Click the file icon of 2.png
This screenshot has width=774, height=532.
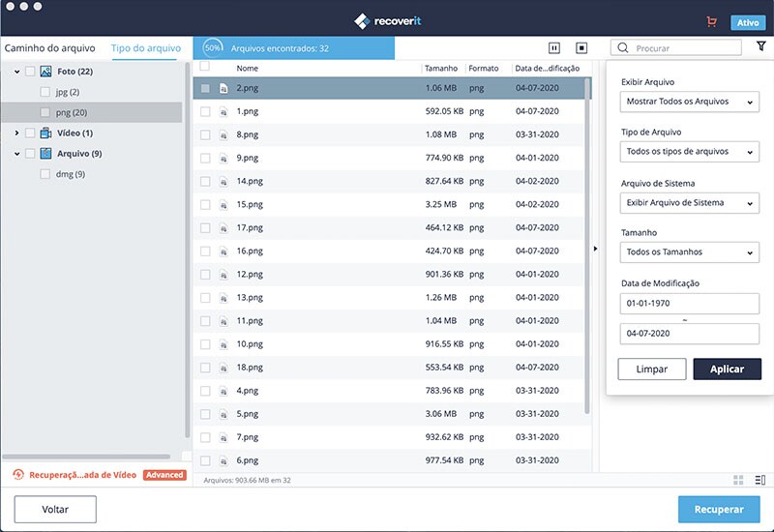[223, 88]
